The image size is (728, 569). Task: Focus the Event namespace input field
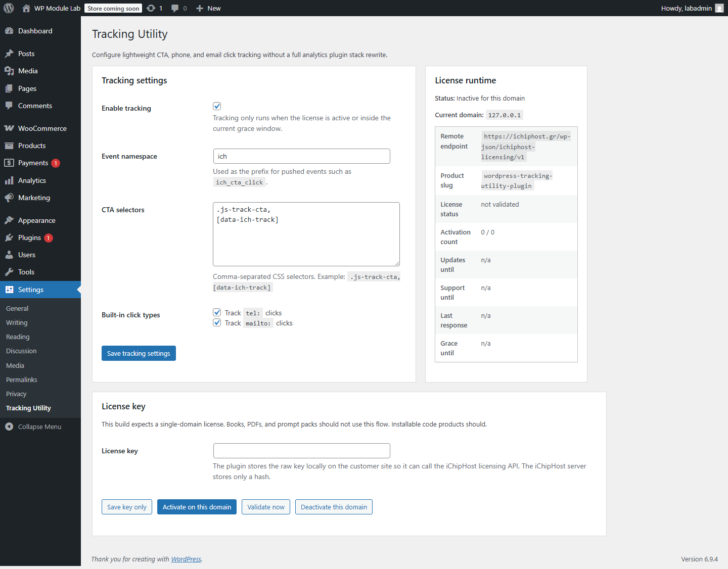click(x=301, y=156)
